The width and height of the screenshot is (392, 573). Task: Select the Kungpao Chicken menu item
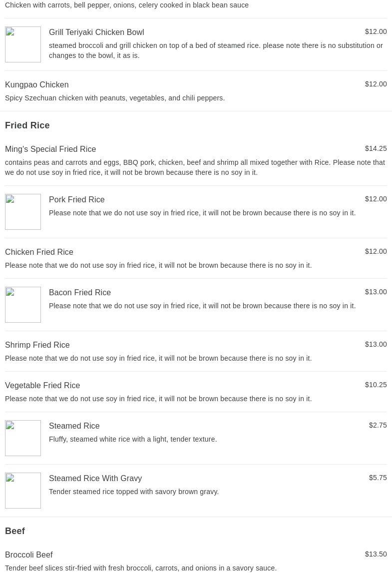tap(196, 91)
